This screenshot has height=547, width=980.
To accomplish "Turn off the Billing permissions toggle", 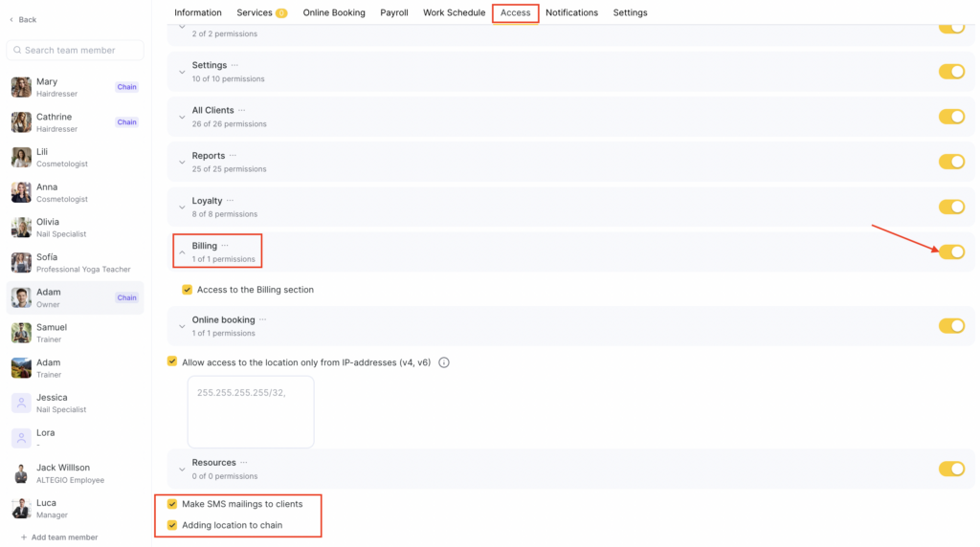I will point(950,252).
